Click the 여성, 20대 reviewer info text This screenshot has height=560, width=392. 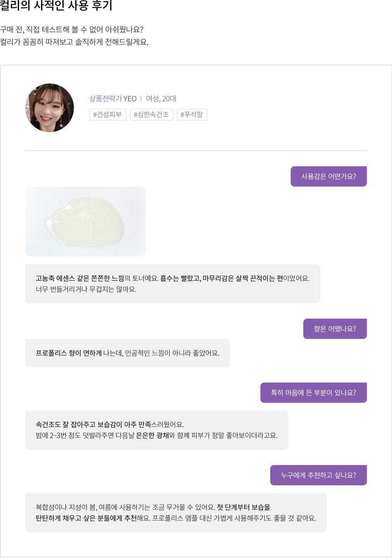point(161,99)
